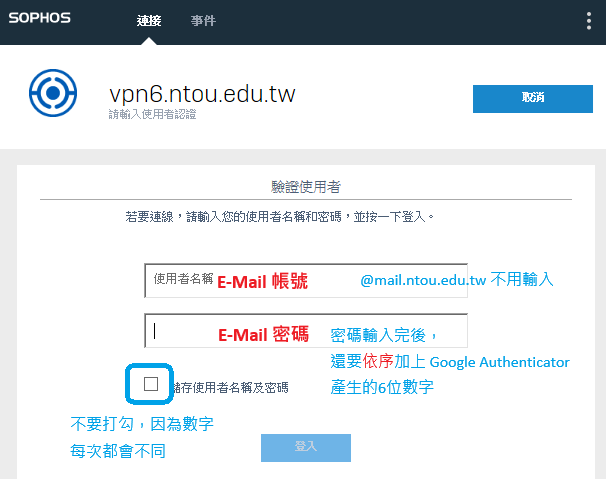Click the @mail.ntou.edu.tw 不用輸入 note
The width and height of the screenshot is (606, 479).
pyautogui.click(x=456, y=281)
